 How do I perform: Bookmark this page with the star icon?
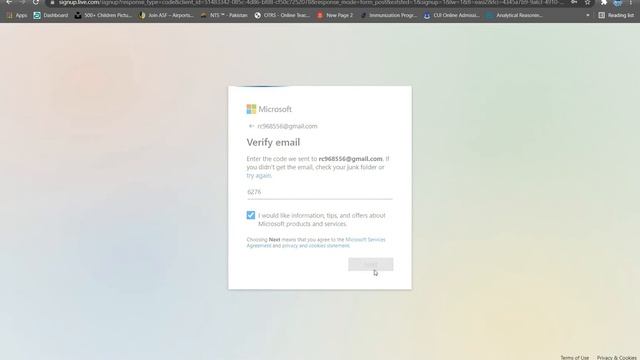587,2
